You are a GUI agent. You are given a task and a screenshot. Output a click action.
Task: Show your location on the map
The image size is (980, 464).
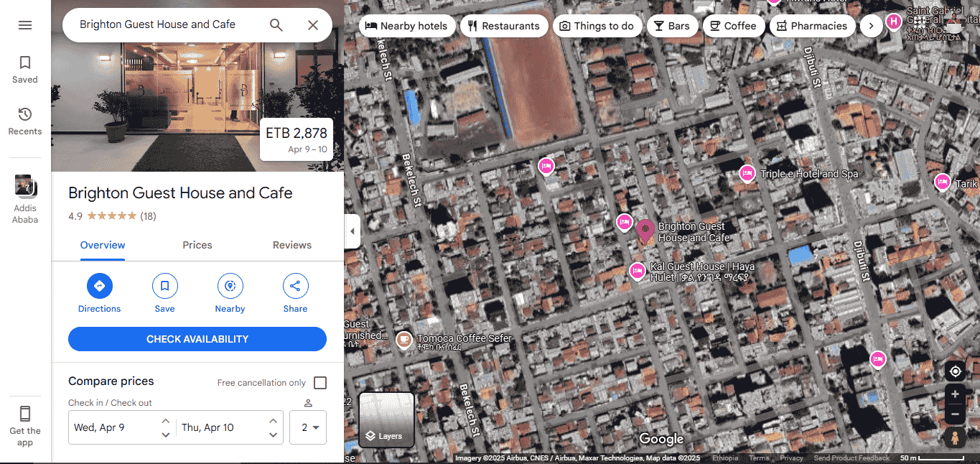click(x=955, y=371)
